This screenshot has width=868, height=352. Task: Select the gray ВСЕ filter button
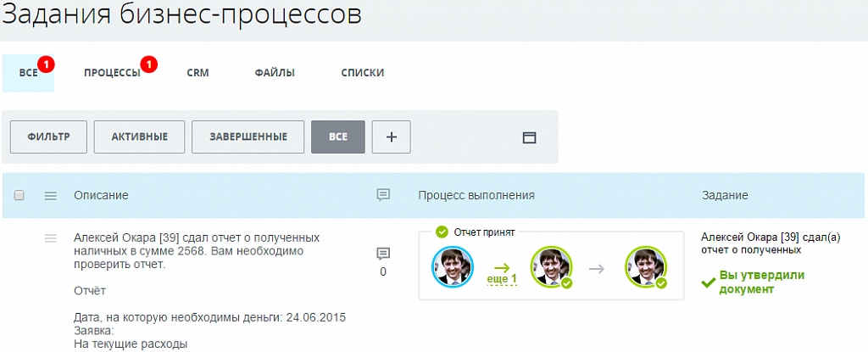(x=337, y=137)
